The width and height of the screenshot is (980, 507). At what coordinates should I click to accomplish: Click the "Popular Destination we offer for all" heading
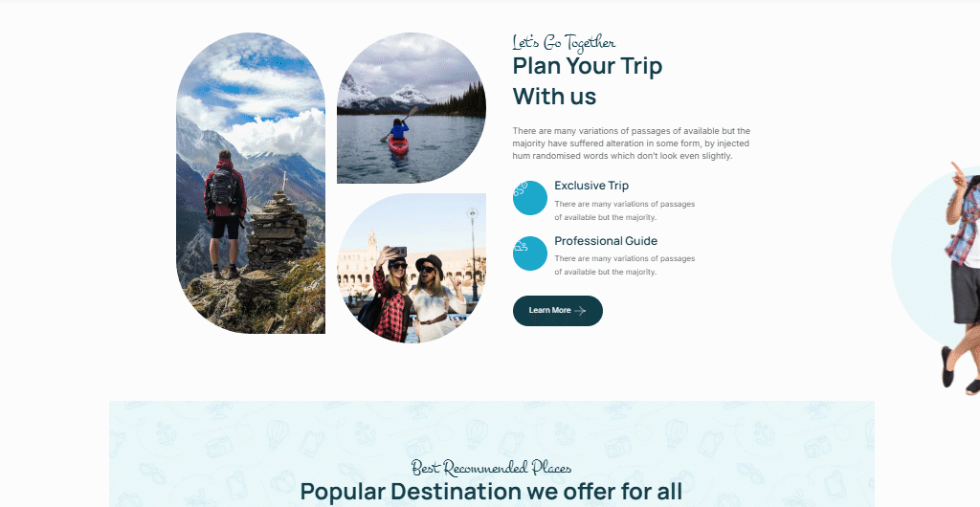491,492
